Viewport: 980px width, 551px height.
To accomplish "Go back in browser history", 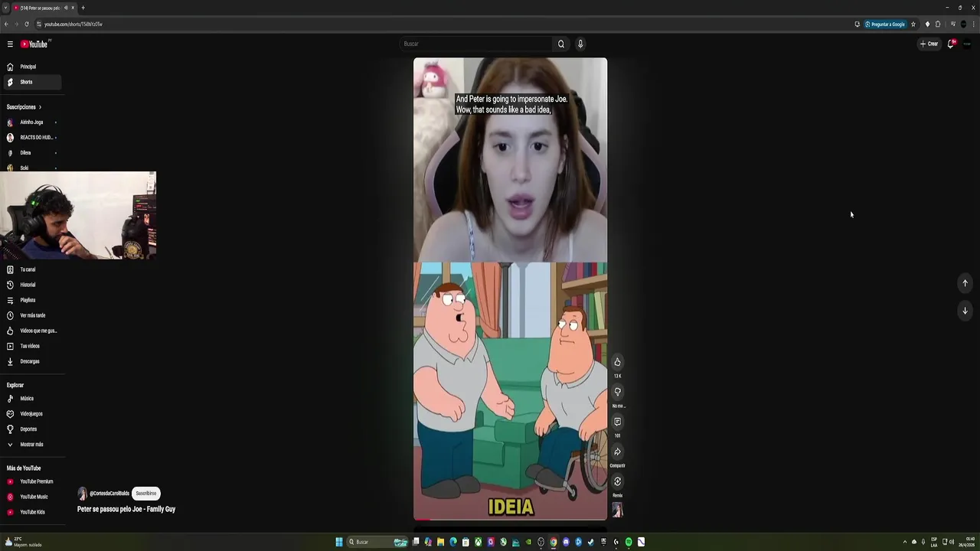I will (6, 24).
